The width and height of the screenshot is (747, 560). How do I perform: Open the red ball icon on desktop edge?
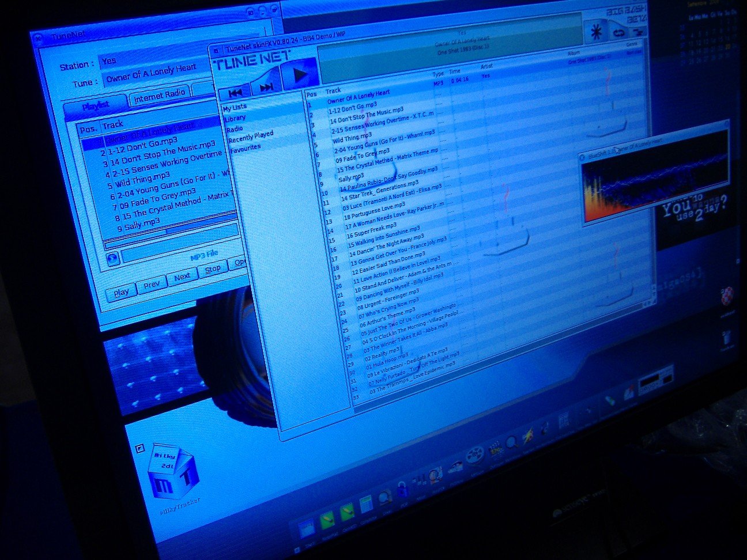728,295
